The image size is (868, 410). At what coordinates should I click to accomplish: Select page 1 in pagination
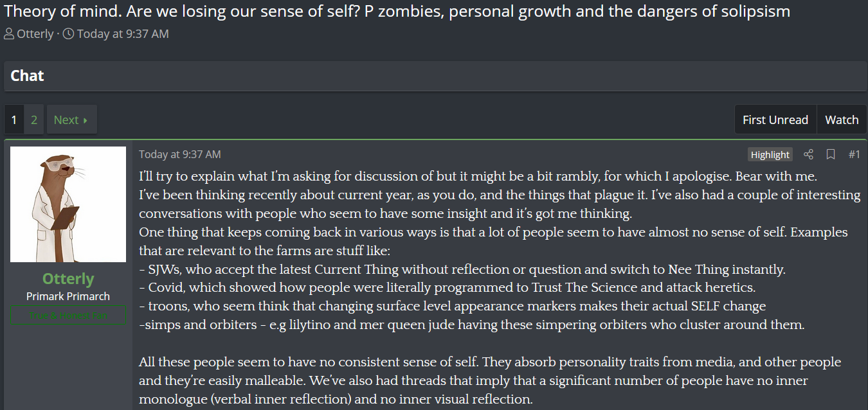point(14,120)
